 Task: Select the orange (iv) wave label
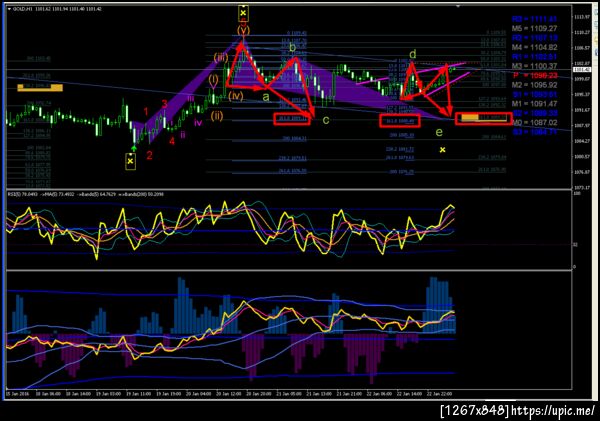236,96
